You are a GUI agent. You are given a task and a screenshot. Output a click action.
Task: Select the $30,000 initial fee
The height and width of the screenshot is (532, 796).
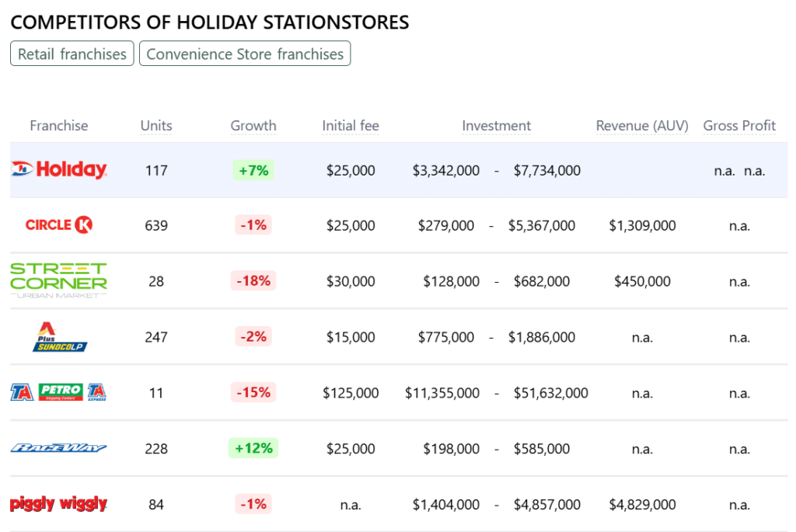point(351,281)
